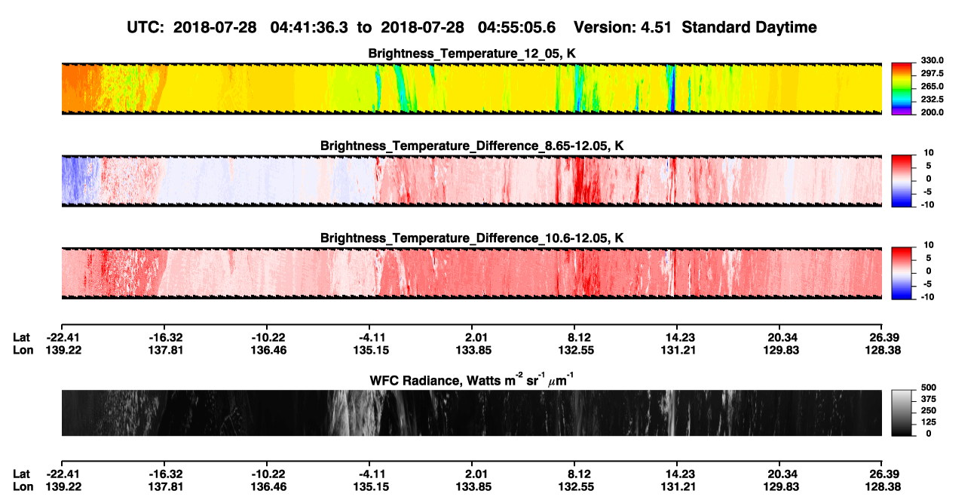The height and width of the screenshot is (503, 980).
Task: Click the 10.6-12.05 temperature difference image strip
Action: coord(472,273)
